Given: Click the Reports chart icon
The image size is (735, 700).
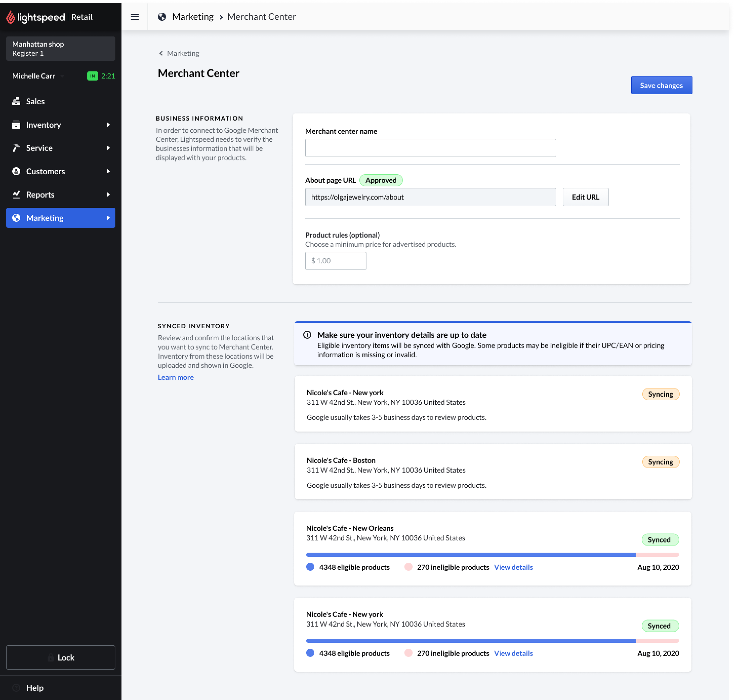Looking at the screenshot, I should tap(16, 195).
